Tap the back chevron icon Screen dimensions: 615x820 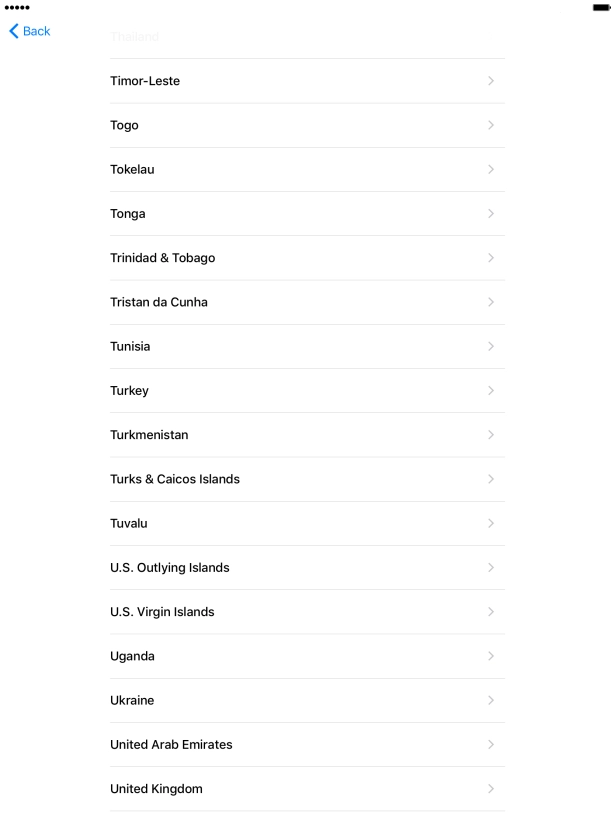pyautogui.click(x=12, y=31)
